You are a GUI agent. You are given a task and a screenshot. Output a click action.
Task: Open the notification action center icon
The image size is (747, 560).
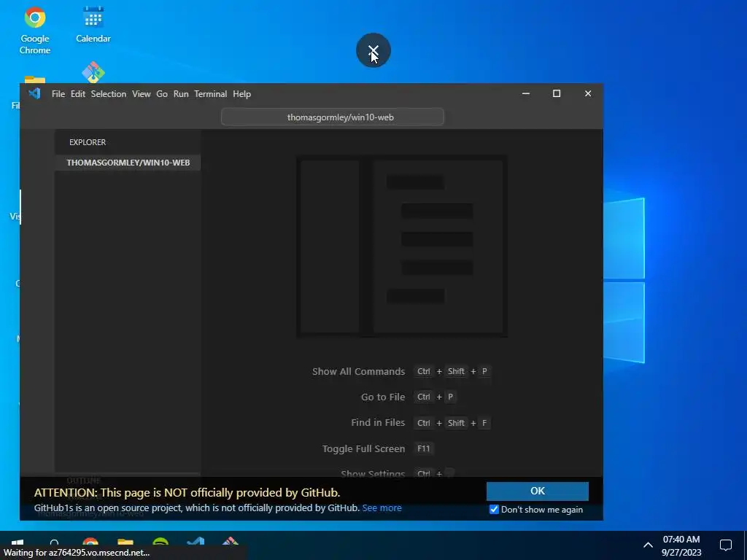point(726,545)
